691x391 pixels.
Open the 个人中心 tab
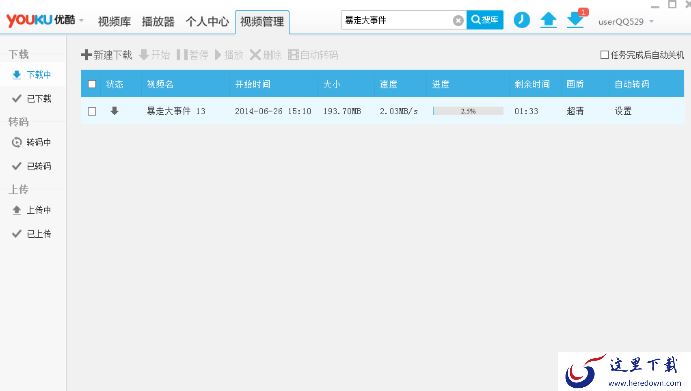point(207,21)
